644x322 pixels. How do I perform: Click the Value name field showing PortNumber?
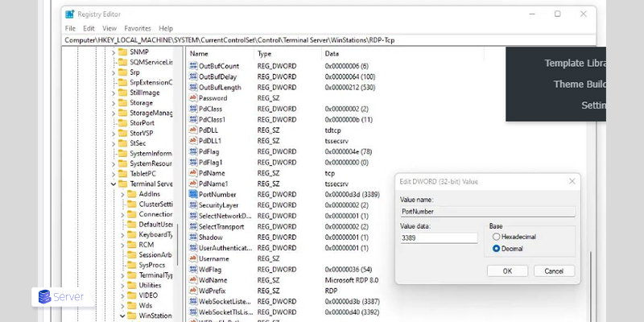488,212
